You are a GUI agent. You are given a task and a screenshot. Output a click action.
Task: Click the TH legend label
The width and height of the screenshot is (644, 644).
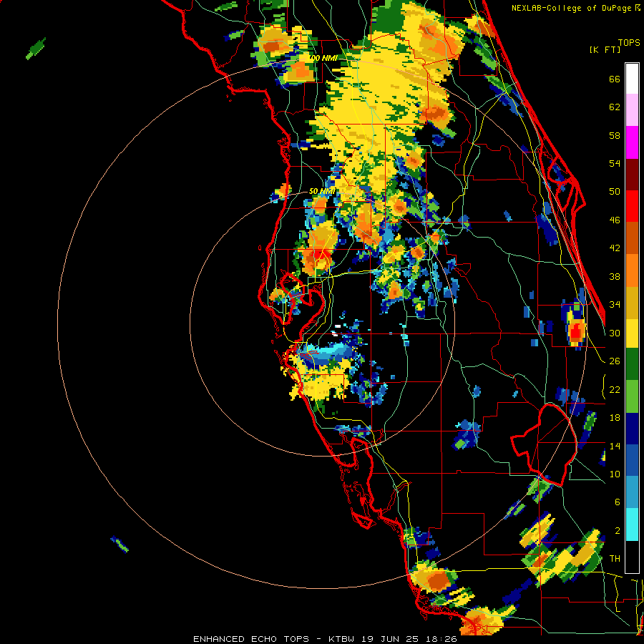click(x=615, y=559)
